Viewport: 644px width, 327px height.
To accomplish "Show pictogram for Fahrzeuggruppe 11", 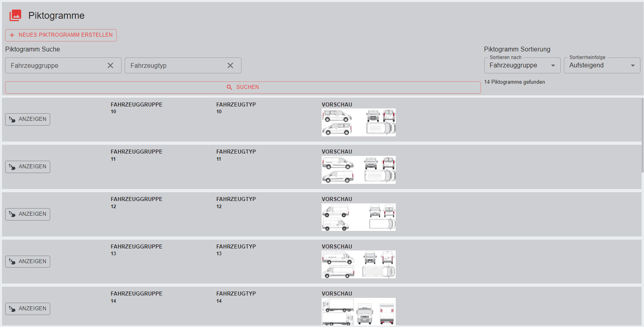I will coord(27,167).
